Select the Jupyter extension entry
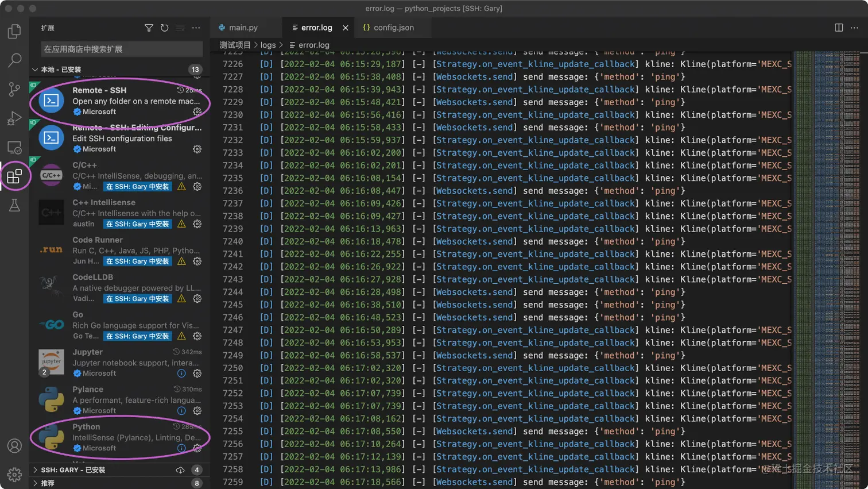The image size is (868, 489). point(120,363)
